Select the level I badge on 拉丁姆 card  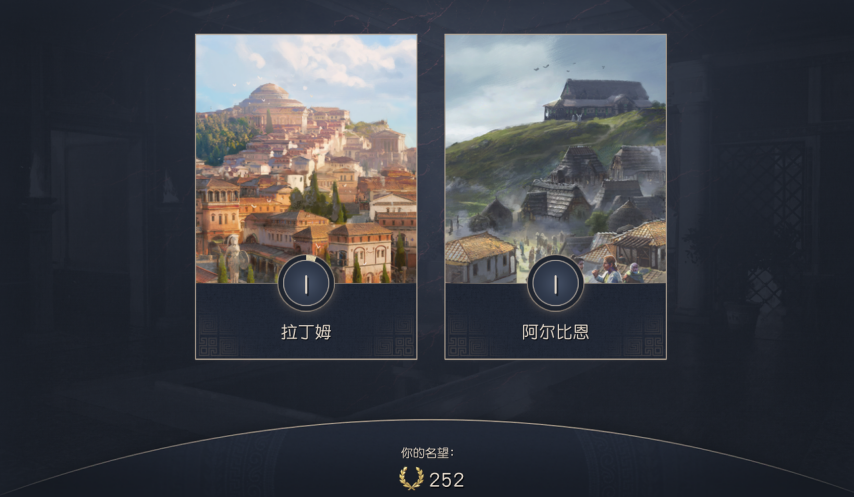306,284
